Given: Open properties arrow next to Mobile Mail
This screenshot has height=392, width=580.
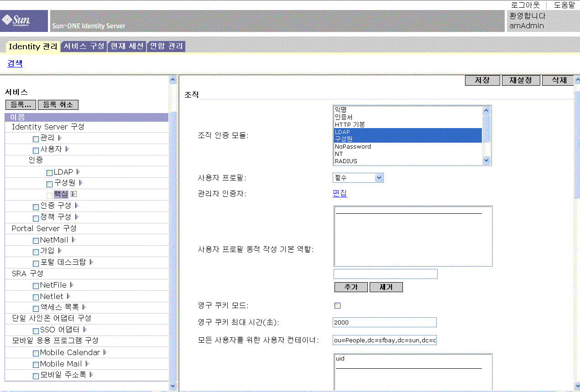Looking at the screenshot, I should coord(87,364).
